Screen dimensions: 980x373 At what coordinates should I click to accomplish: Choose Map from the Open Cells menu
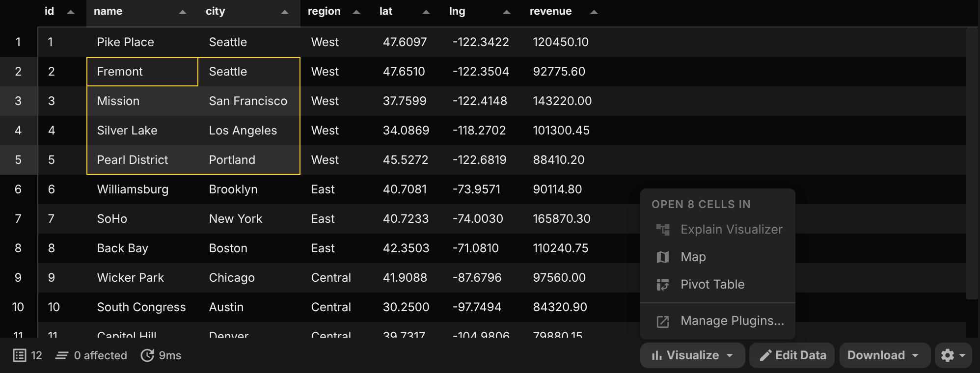(x=718, y=257)
